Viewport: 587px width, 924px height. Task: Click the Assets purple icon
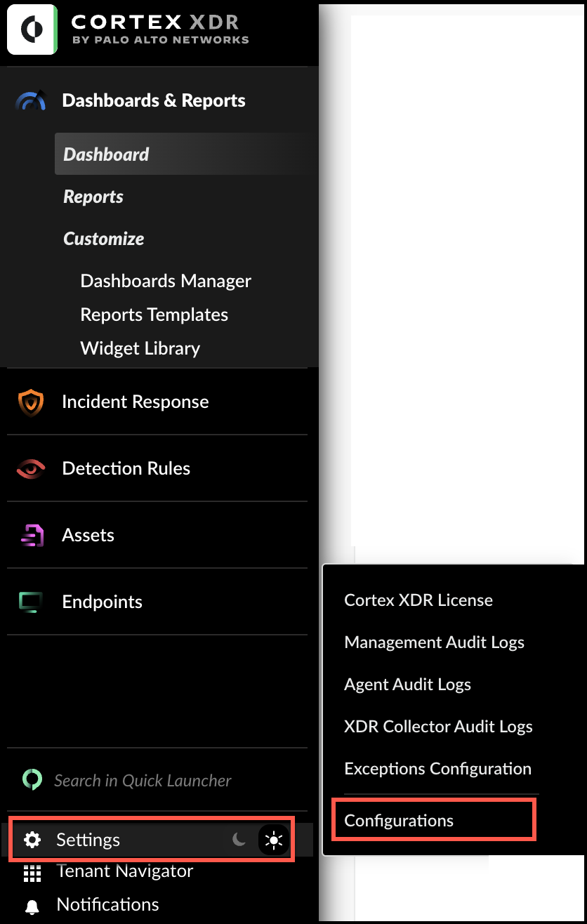click(31, 536)
